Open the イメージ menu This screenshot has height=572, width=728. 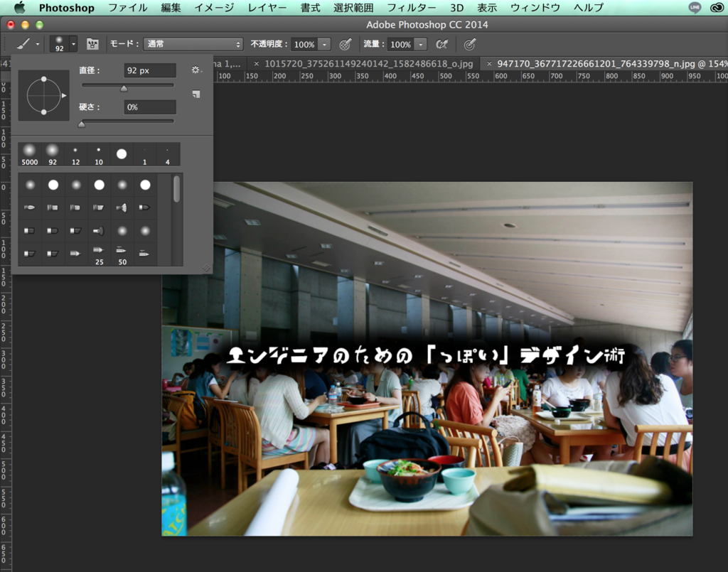214,8
